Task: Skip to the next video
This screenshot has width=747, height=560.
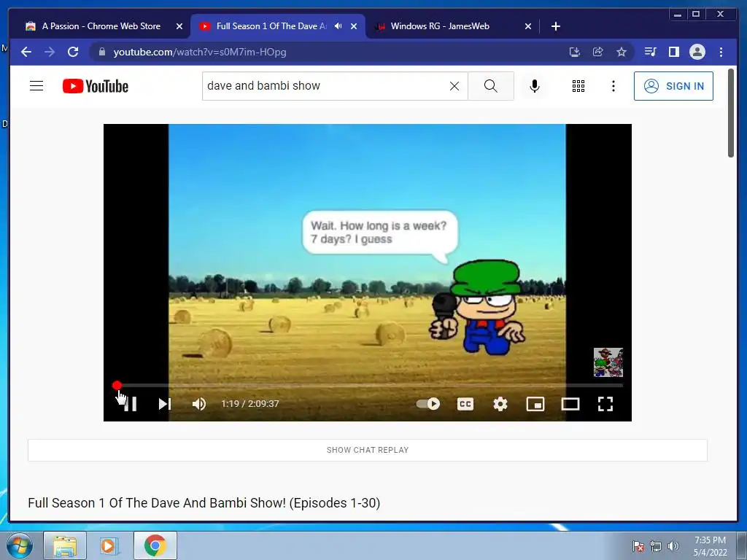Action: click(x=164, y=404)
